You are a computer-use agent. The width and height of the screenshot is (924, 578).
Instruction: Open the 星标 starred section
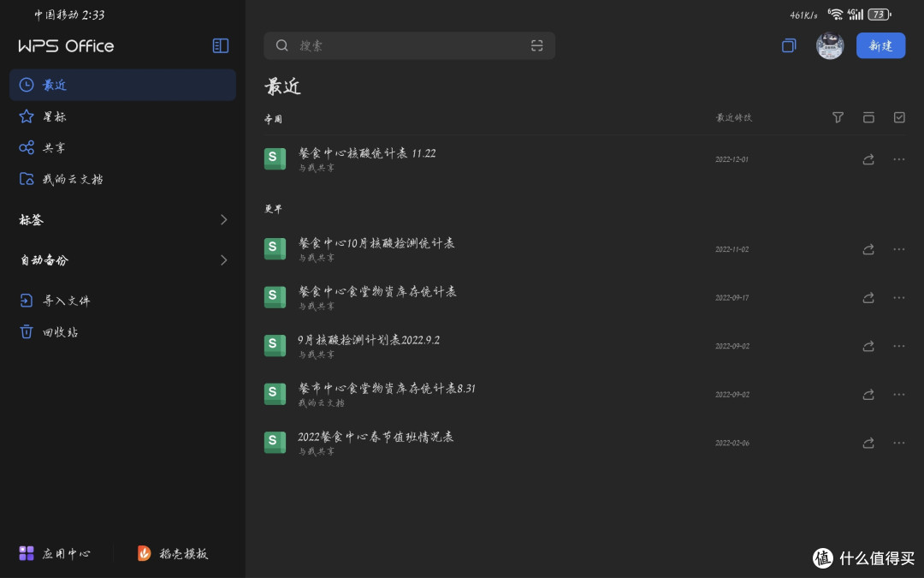click(122, 116)
